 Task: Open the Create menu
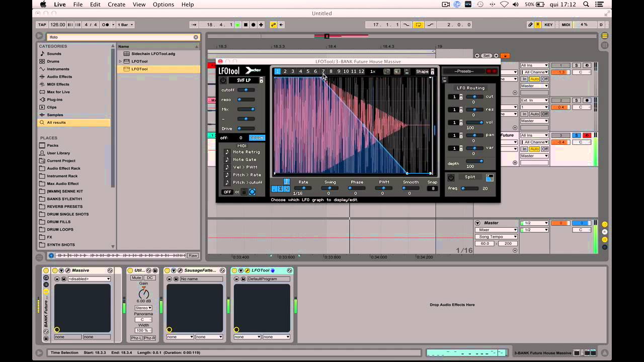[x=116, y=5]
